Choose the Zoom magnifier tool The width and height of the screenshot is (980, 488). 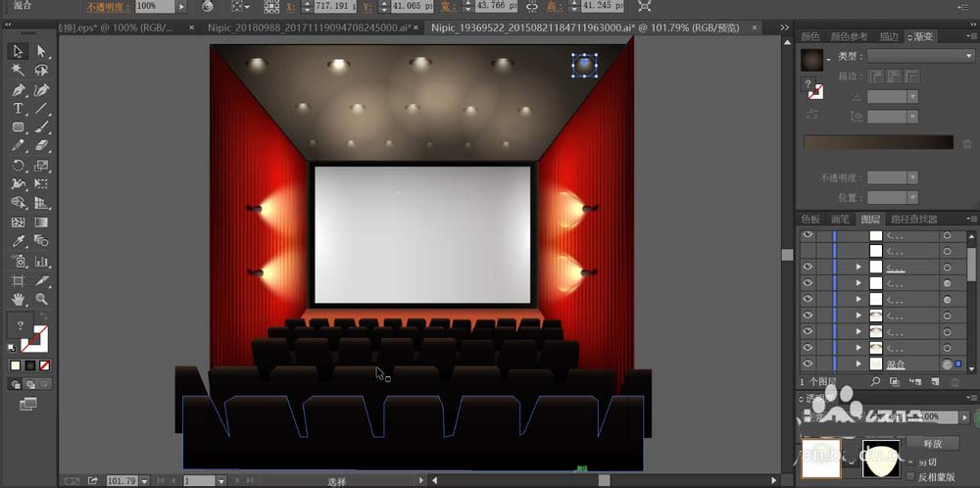point(41,299)
